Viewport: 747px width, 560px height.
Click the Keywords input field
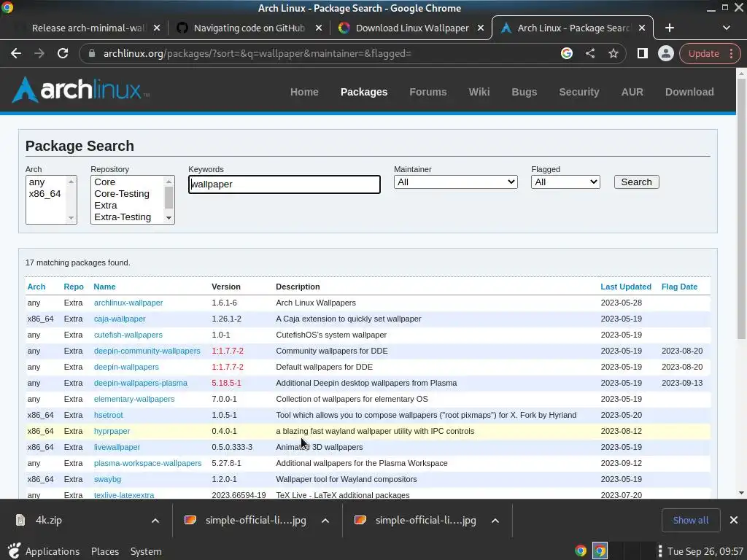coord(285,184)
